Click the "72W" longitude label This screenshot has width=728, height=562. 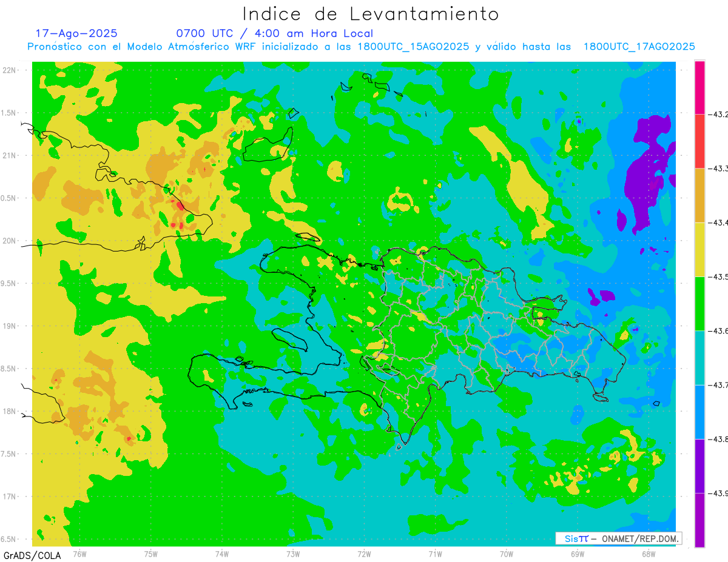pyautogui.click(x=364, y=554)
